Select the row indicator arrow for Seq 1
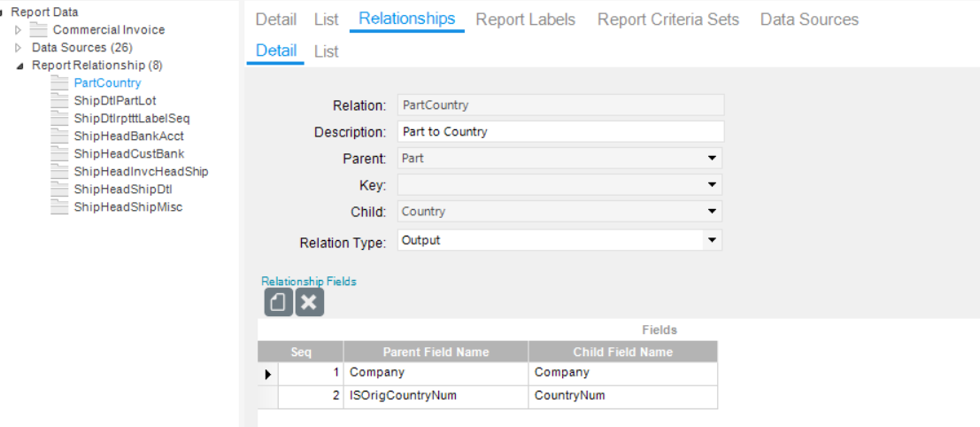This screenshot has height=427, width=980. point(268,374)
